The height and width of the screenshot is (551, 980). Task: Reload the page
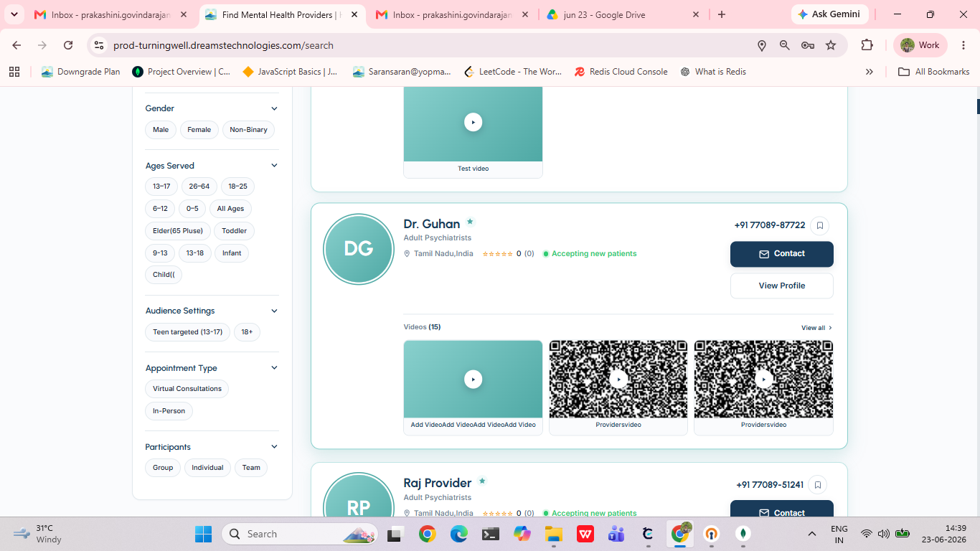coord(68,45)
